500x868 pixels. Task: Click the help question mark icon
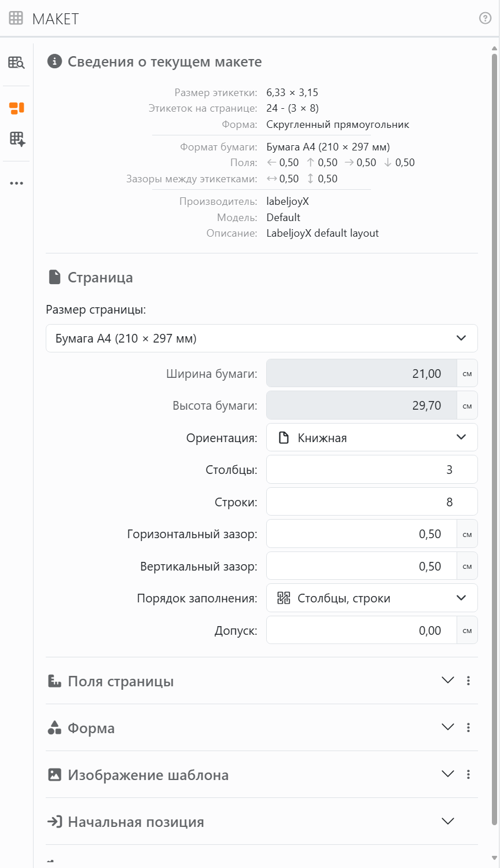click(485, 19)
